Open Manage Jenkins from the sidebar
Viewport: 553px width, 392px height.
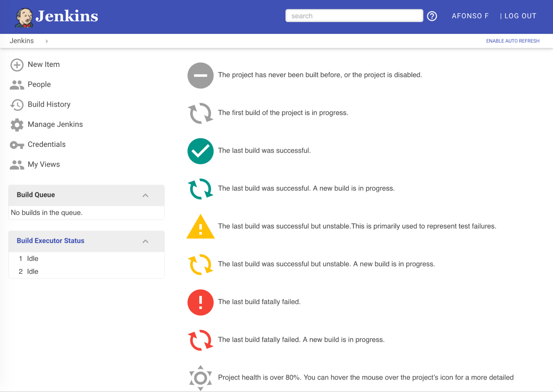[55, 124]
